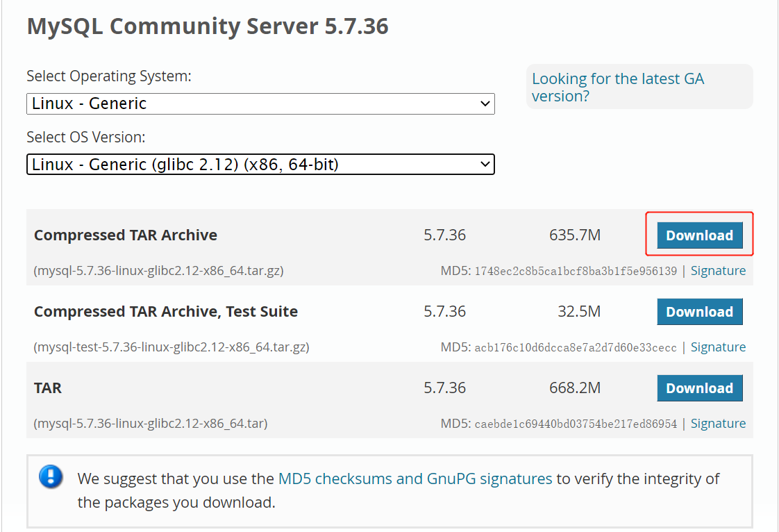This screenshot has height=532, width=779.
Task: Open Signature for the Test Suite archive
Action: (x=719, y=347)
